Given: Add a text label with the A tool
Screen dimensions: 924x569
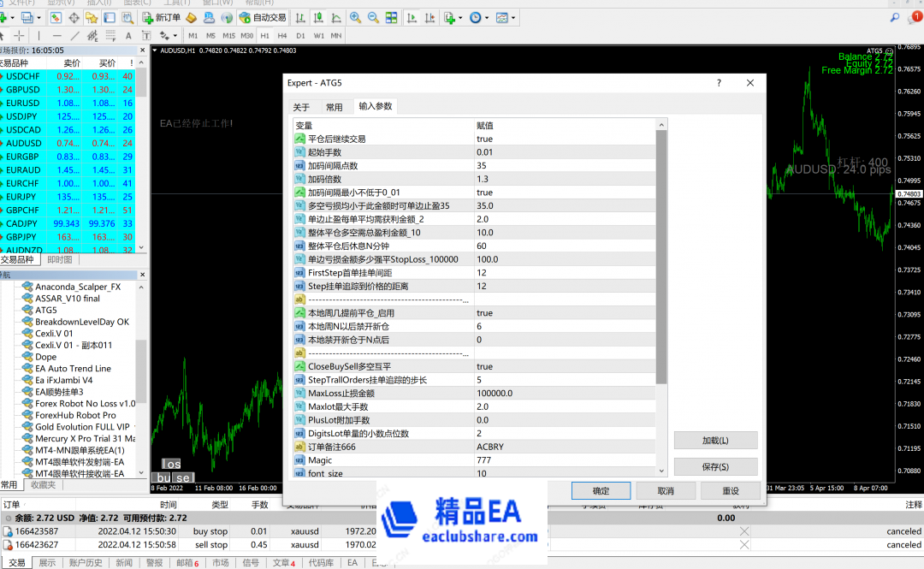Looking at the screenshot, I should (x=127, y=35).
